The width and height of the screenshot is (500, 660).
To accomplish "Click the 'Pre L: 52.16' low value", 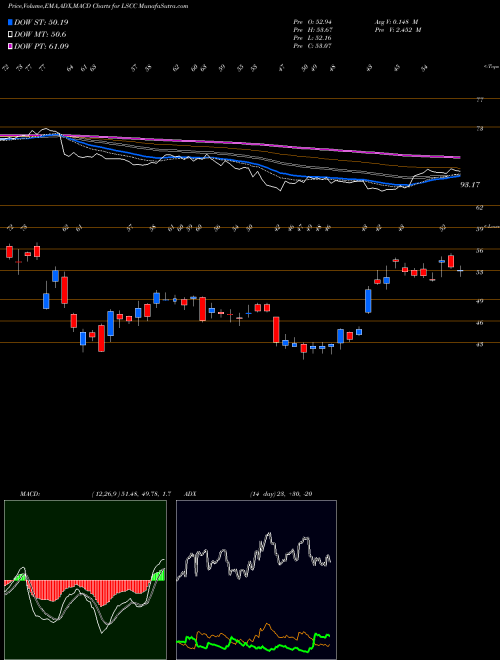I will click(x=313, y=38).
